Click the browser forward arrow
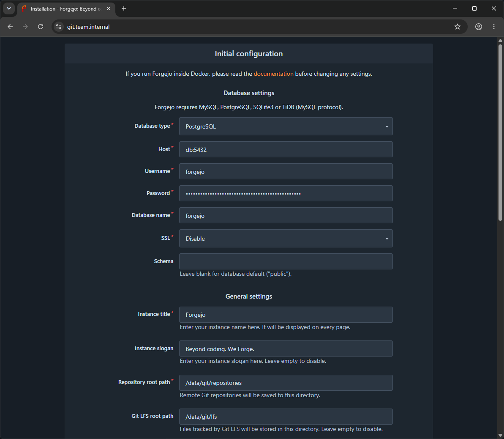 (25, 27)
